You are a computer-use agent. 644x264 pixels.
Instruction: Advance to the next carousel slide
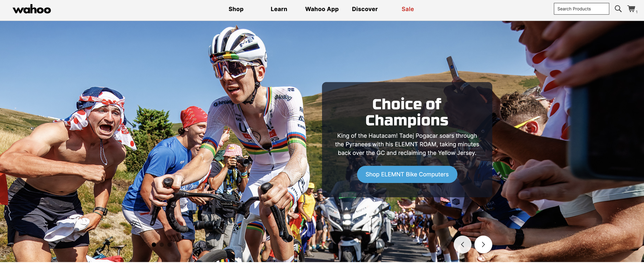[483, 244]
